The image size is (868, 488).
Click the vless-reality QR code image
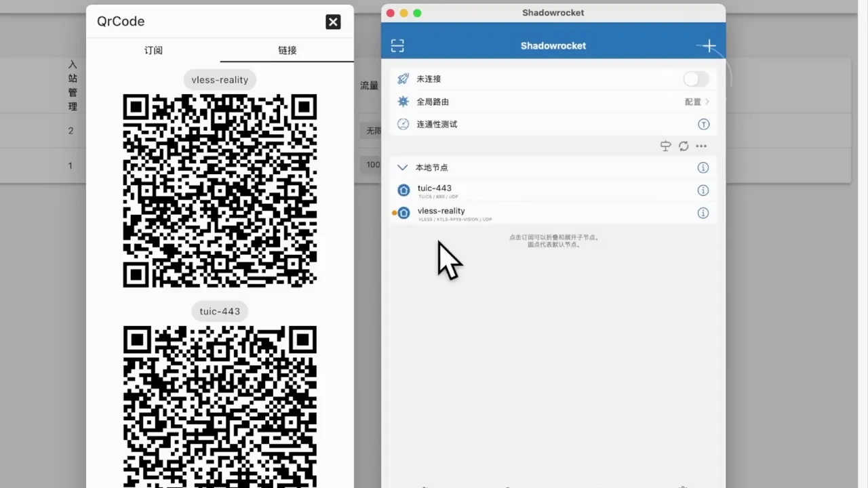pos(220,191)
